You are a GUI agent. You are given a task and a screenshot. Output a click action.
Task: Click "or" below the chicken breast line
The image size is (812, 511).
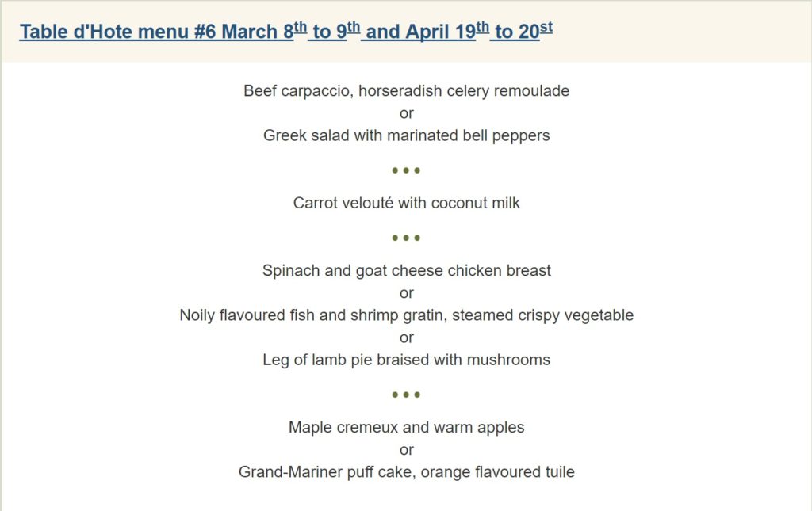(x=406, y=293)
